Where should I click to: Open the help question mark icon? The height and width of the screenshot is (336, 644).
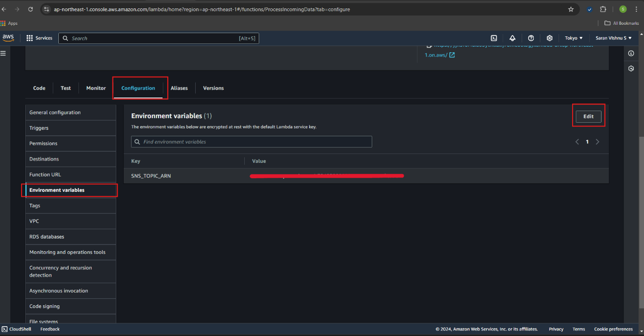[x=531, y=38]
